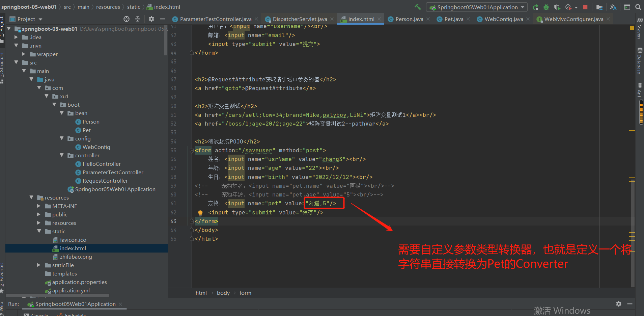The width and height of the screenshot is (644, 316).
Task: Open the Springboot05Web01Application run configuration dropdown
Action: [x=476, y=7]
